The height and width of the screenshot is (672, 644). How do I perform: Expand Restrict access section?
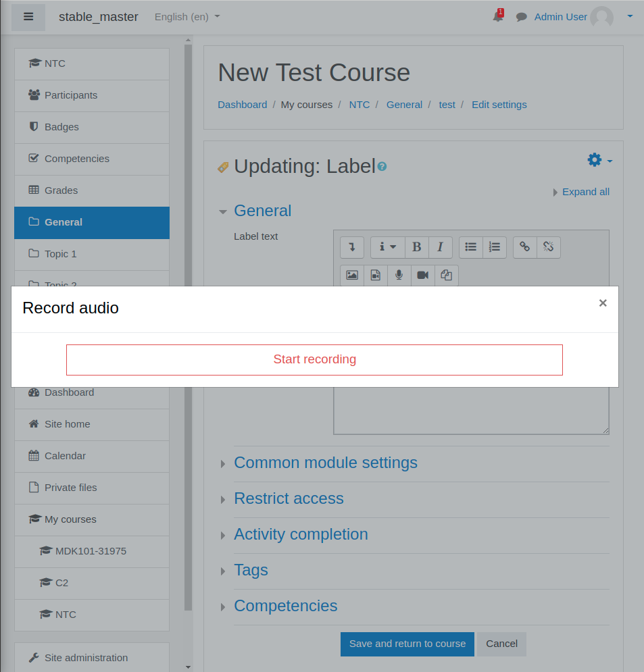point(289,499)
